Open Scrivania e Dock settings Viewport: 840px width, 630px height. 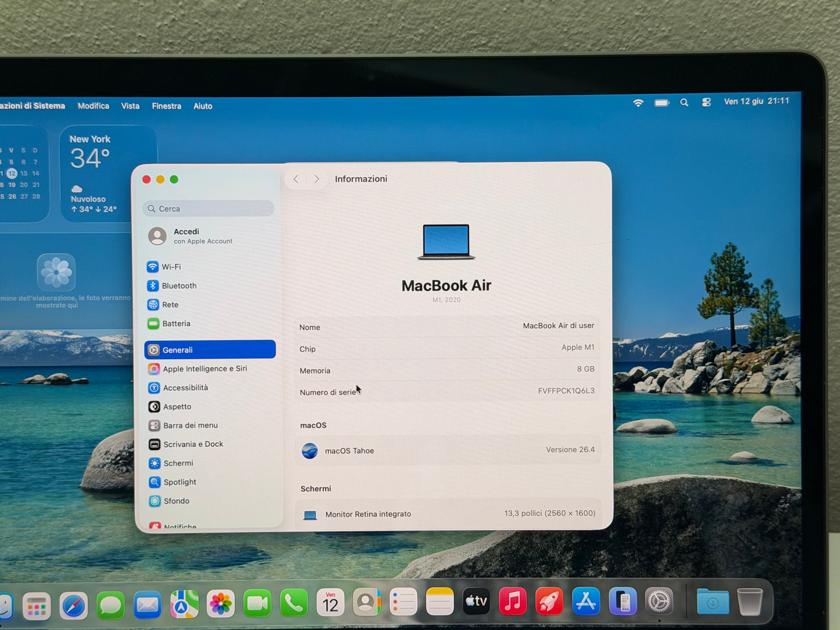coord(210,444)
